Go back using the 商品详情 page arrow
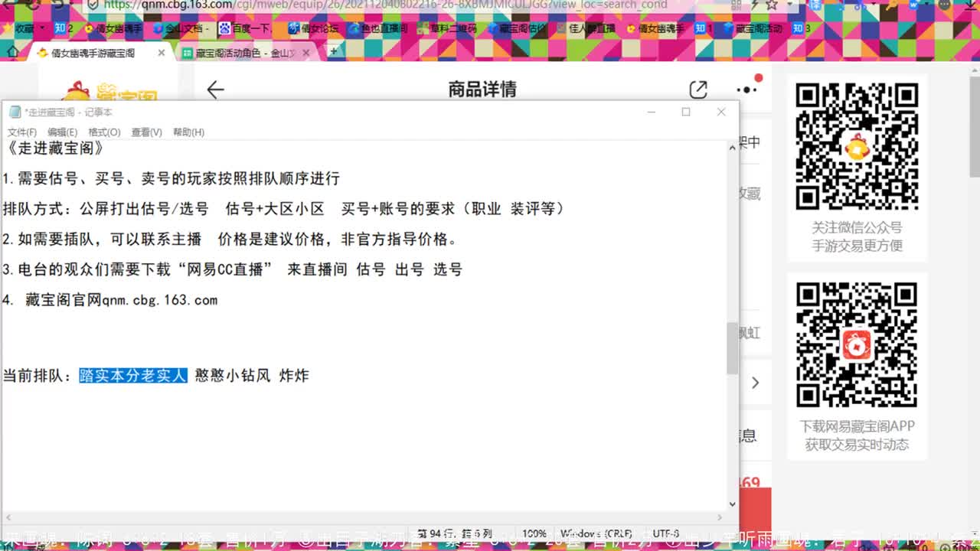 (215, 90)
